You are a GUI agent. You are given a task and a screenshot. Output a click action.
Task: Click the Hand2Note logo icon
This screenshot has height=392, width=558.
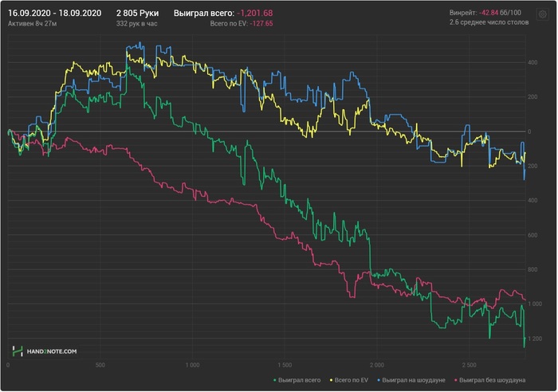coord(18,351)
